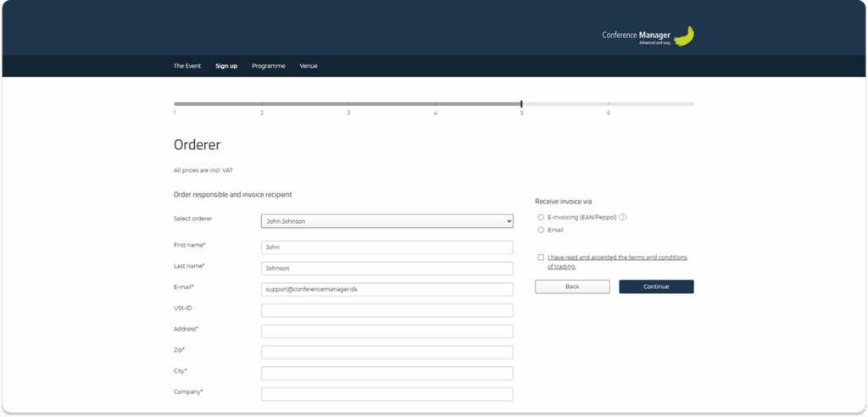Open the Select orderer dropdown
Viewport: 868px width, 417px height.
coord(387,221)
